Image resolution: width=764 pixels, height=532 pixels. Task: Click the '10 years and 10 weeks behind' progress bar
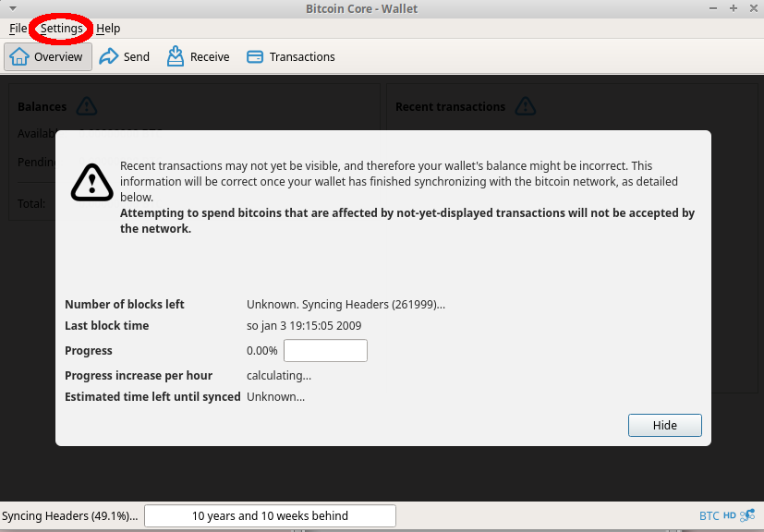[x=269, y=515]
